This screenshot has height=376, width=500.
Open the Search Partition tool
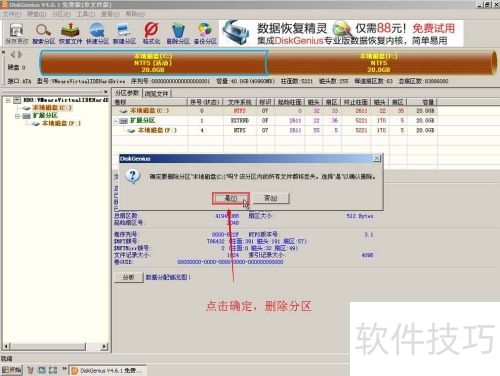(44, 34)
